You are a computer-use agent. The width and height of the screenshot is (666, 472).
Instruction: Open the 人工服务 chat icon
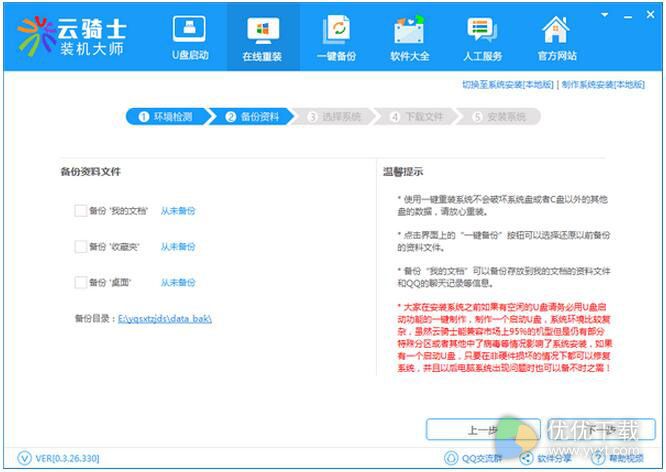pyautogui.click(x=483, y=30)
